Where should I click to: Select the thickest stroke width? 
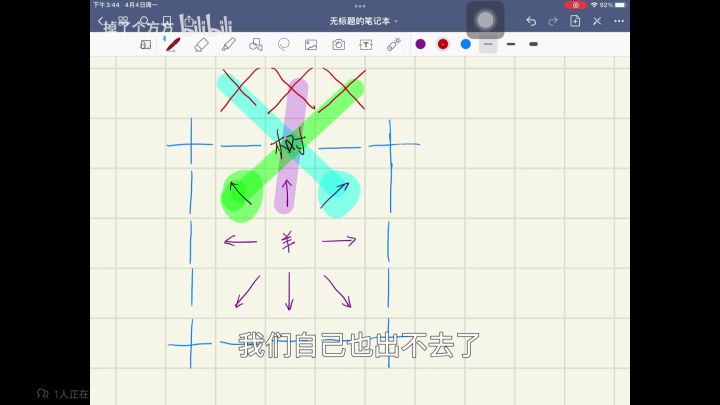click(x=533, y=44)
